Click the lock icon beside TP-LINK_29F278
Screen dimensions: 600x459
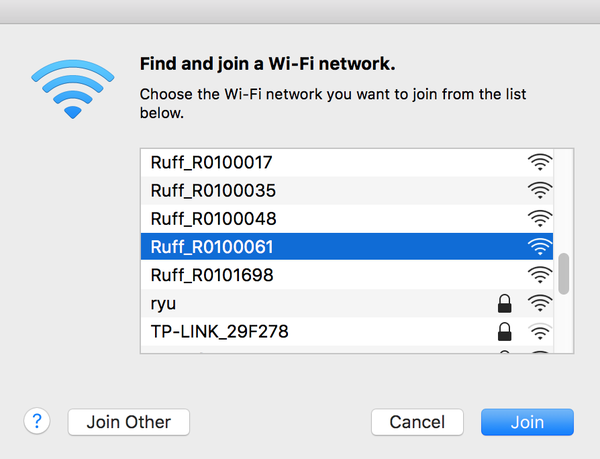click(504, 330)
